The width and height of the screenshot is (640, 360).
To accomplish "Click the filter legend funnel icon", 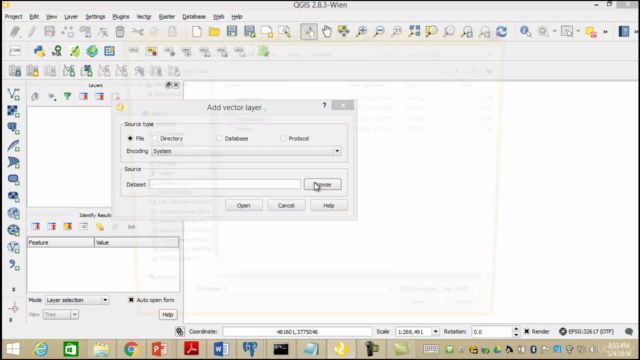I will point(67,96).
